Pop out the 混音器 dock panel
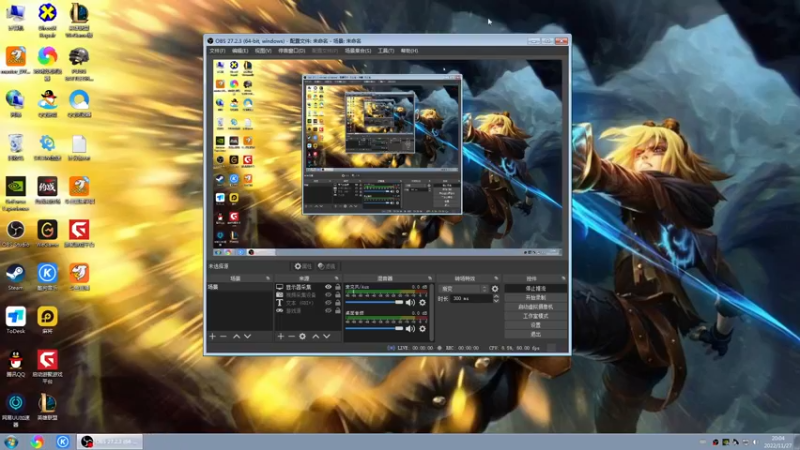This screenshot has width=800, height=450. click(x=430, y=279)
